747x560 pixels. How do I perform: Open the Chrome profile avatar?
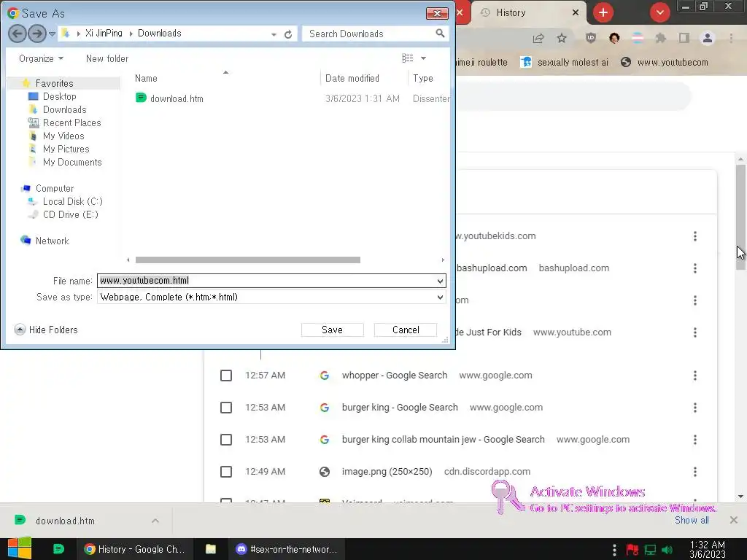(x=708, y=38)
